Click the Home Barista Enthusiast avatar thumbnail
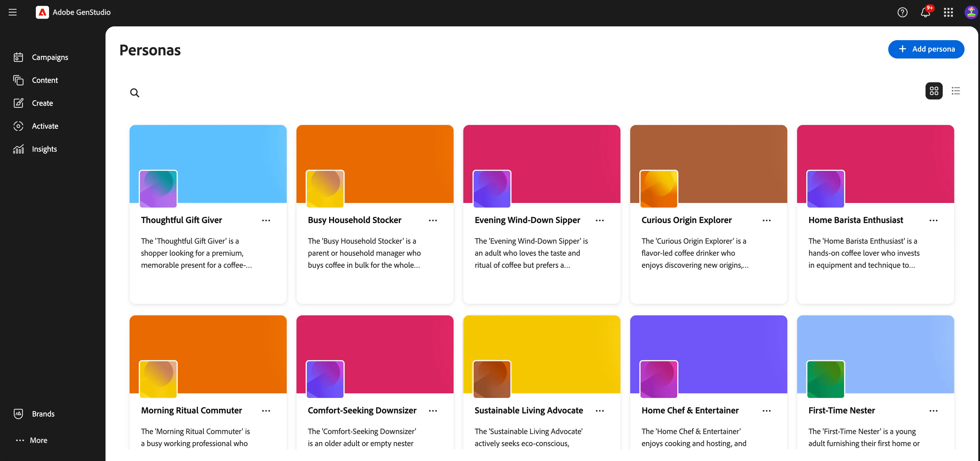Image resolution: width=980 pixels, height=461 pixels. tap(825, 189)
